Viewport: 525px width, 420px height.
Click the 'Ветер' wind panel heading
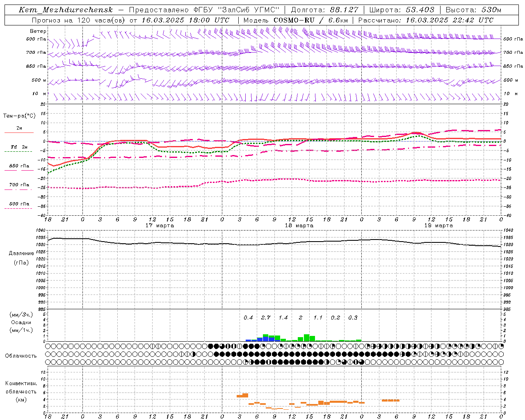[38, 31]
